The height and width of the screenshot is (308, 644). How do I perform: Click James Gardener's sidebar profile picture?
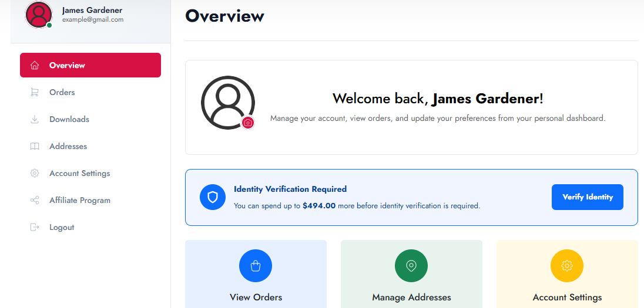[39, 14]
